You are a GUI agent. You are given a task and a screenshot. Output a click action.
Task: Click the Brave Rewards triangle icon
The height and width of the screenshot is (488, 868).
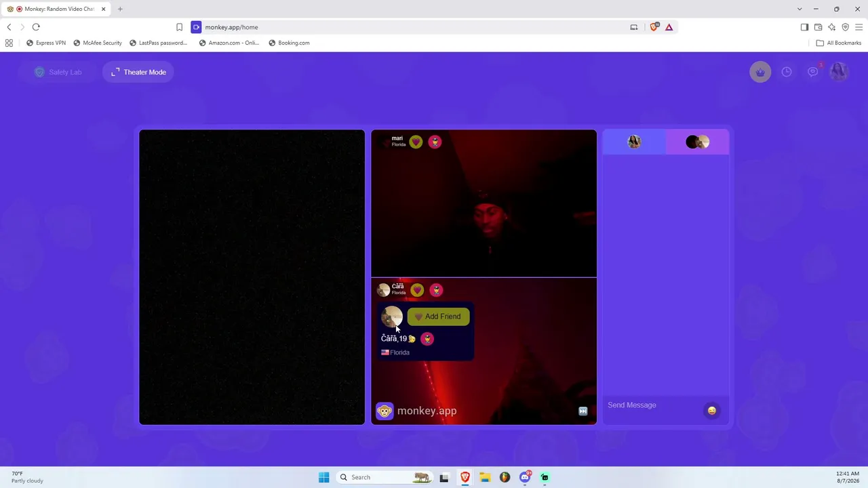[x=669, y=27]
